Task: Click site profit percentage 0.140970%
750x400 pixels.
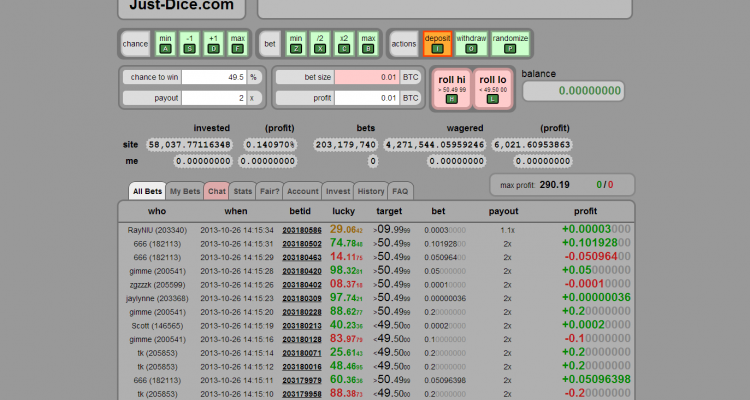Action: [270, 144]
